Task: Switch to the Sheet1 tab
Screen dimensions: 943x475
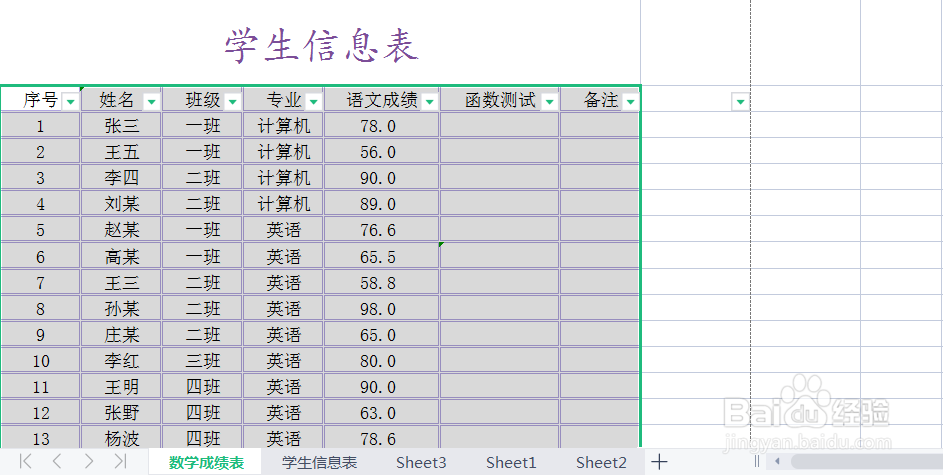Action: tap(511, 462)
